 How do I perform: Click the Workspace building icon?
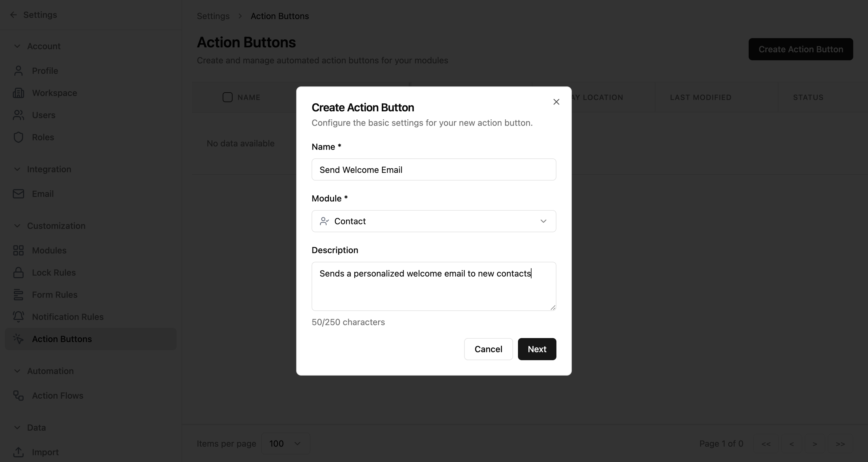[18, 93]
